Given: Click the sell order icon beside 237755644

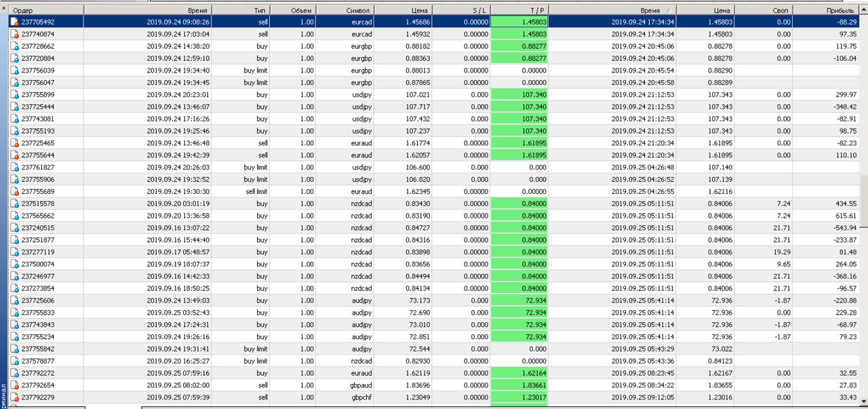Looking at the screenshot, I should (14, 155).
